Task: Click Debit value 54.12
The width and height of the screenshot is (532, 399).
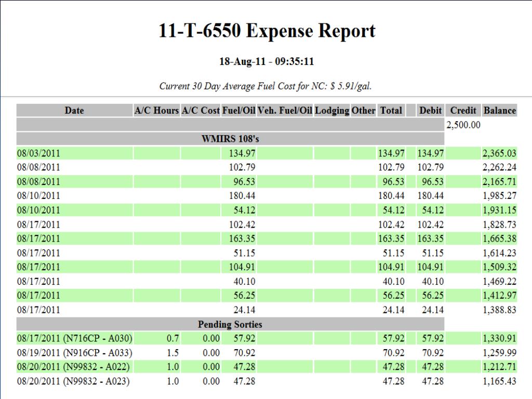Action: click(433, 210)
